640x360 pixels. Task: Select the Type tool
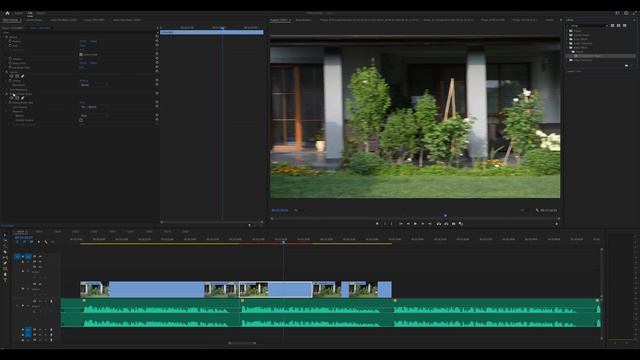click(5, 280)
